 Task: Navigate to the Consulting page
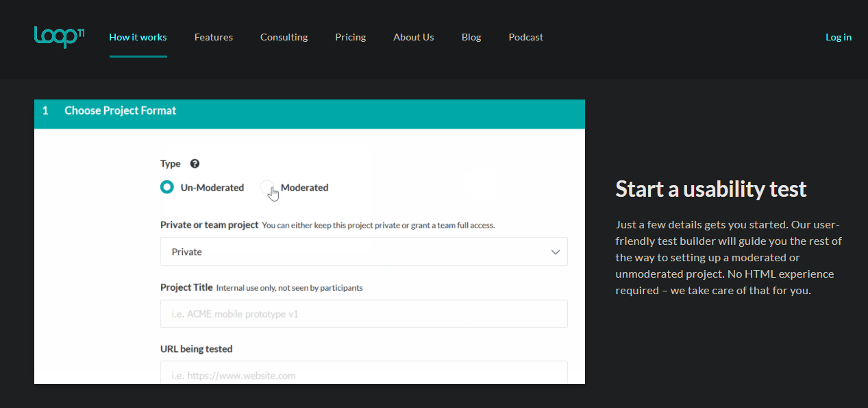coord(284,37)
